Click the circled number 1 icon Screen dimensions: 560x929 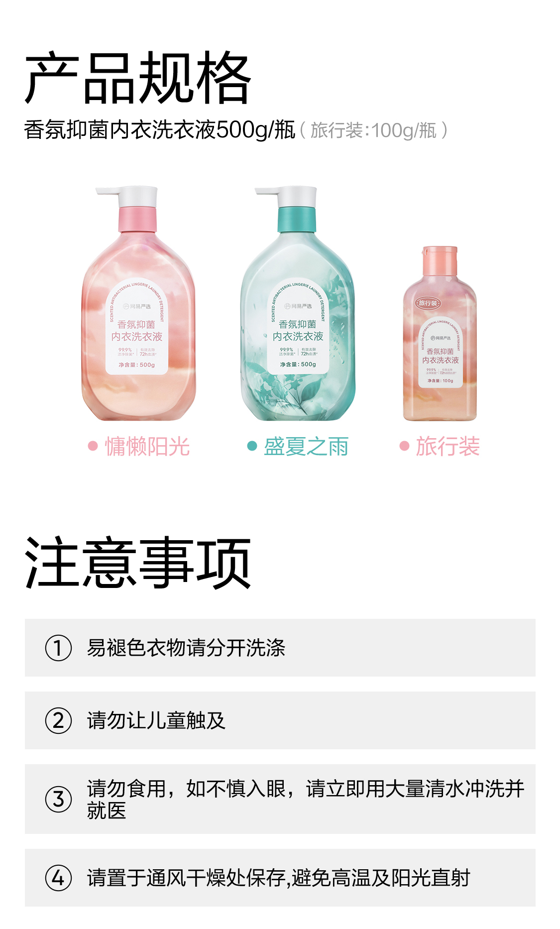pyautogui.click(x=58, y=648)
